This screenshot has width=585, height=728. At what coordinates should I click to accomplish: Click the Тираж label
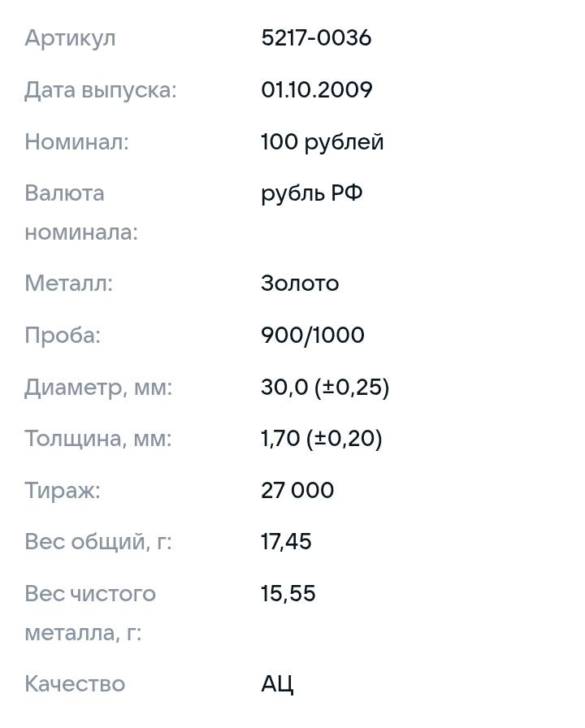[63, 491]
